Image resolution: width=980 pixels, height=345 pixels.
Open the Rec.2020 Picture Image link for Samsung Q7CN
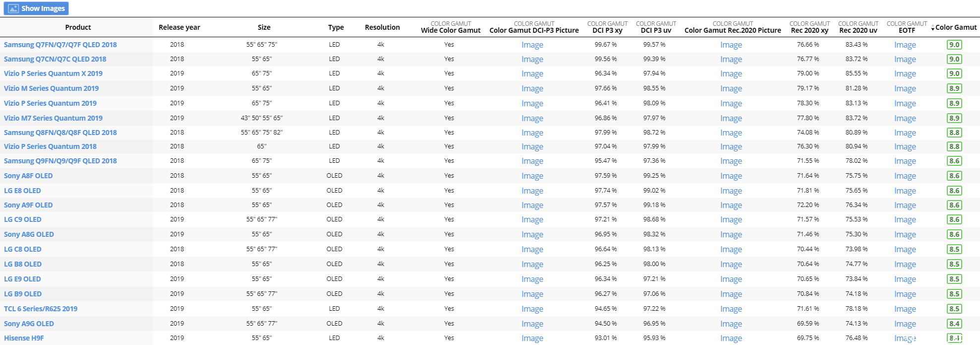pos(731,59)
